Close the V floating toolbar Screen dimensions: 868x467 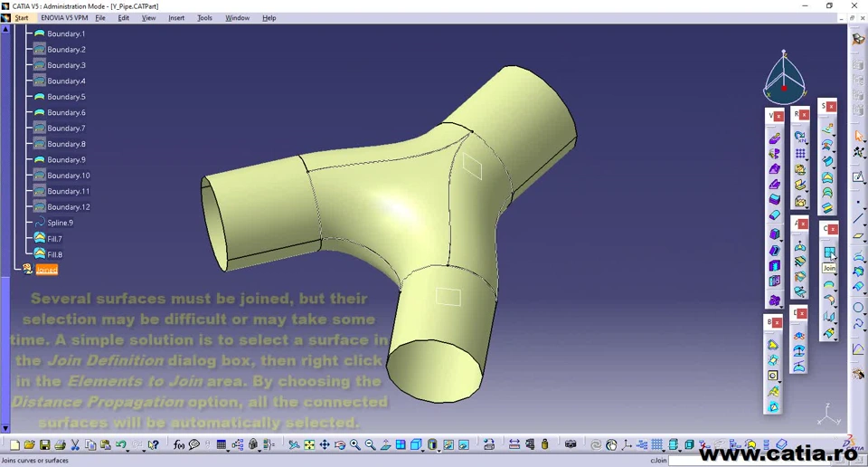(x=778, y=117)
